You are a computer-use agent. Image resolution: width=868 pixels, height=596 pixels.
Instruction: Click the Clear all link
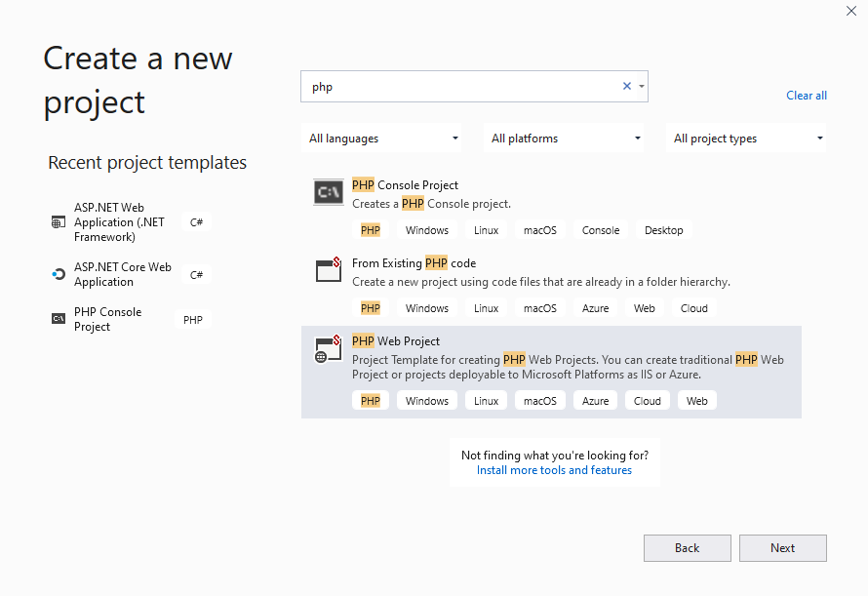click(x=807, y=96)
